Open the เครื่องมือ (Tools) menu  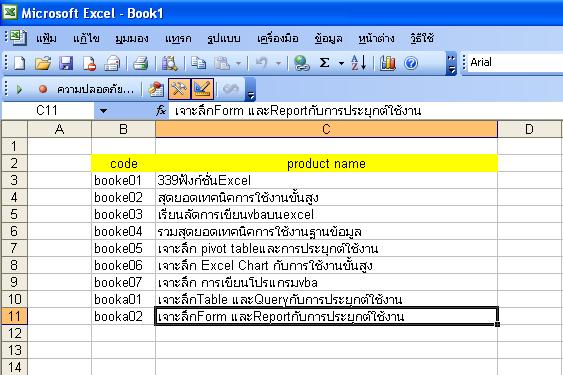tap(278, 38)
